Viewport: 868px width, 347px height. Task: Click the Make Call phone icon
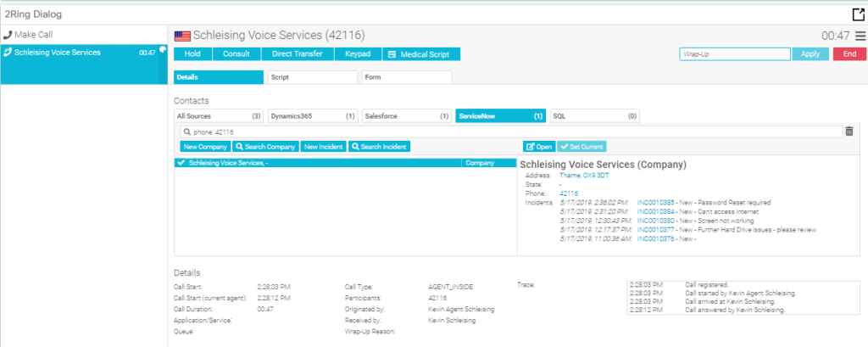point(8,35)
